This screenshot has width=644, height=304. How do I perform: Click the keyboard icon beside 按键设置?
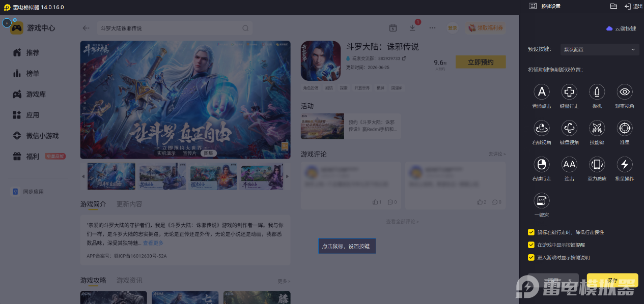pyautogui.click(x=533, y=6)
